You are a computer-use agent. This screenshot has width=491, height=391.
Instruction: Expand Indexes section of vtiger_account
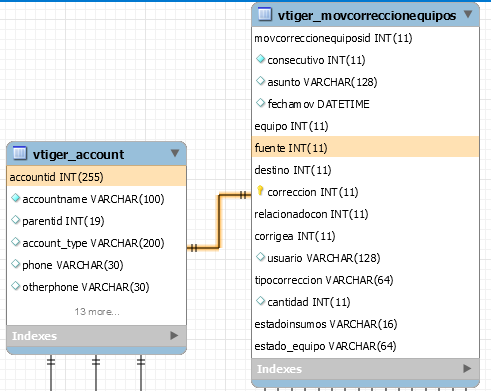(x=174, y=336)
